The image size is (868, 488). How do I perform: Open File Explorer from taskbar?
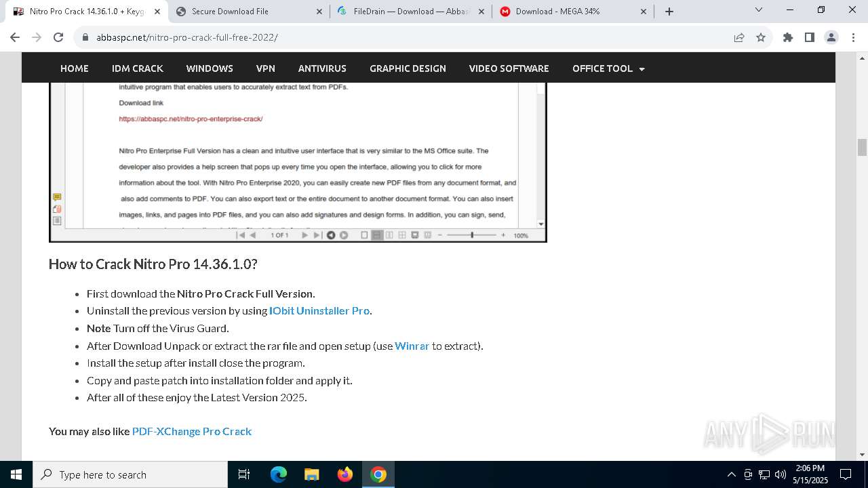(311, 474)
